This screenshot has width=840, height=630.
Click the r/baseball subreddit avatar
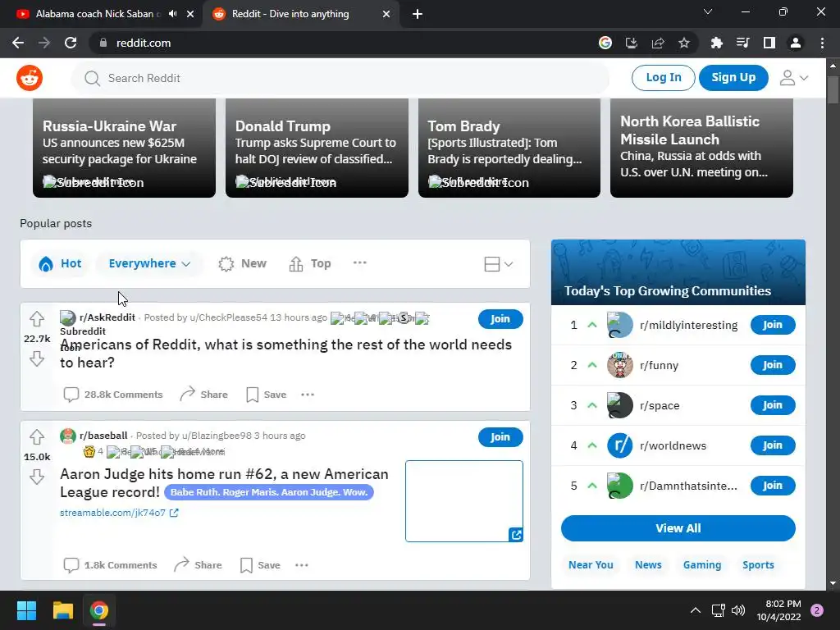pyautogui.click(x=68, y=436)
